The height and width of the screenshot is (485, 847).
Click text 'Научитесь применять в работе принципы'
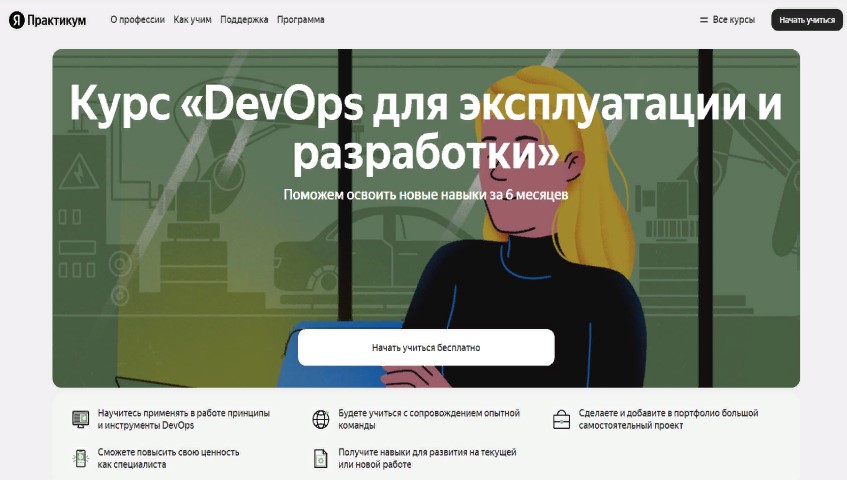pyautogui.click(x=184, y=413)
